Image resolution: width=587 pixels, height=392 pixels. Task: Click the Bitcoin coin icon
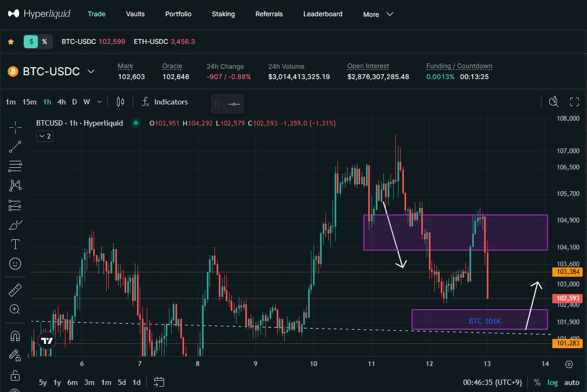tap(13, 71)
